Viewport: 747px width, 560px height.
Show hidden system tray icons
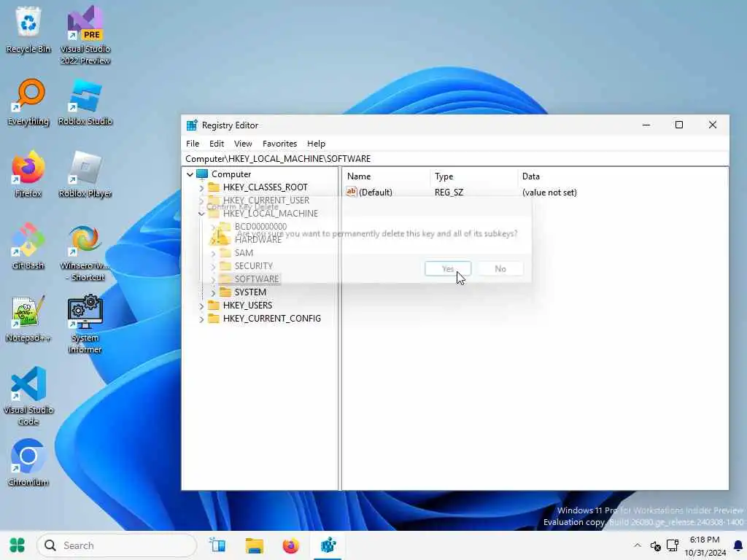(x=638, y=545)
